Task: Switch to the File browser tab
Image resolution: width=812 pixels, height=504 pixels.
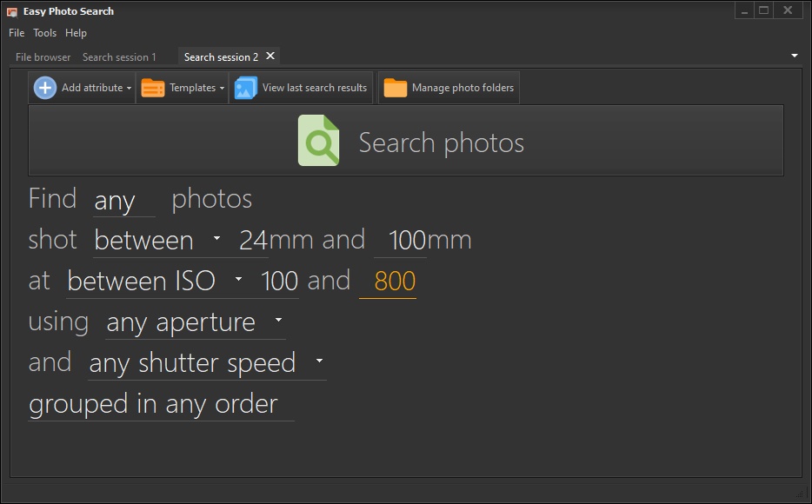Action: [x=42, y=56]
